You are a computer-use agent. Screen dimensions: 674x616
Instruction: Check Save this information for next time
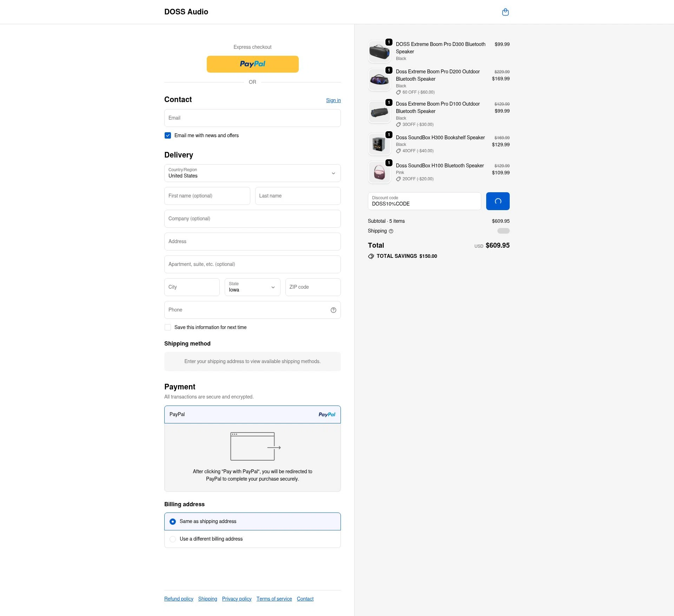pyautogui.click(x=168, y=327)
